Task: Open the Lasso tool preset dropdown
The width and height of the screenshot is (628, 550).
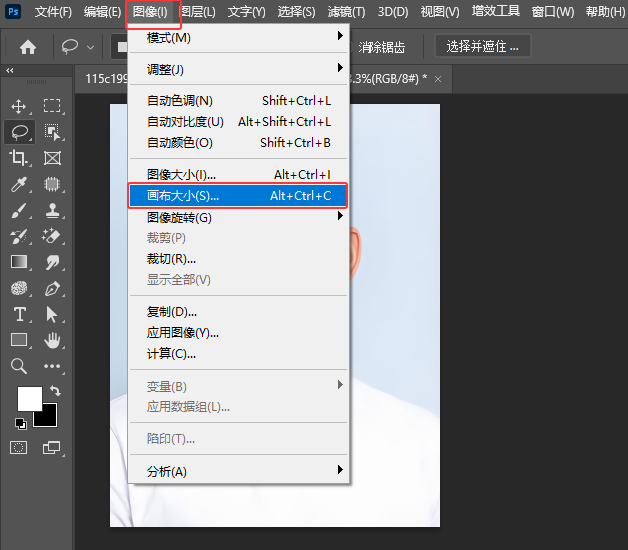Action: coord(91,47)
